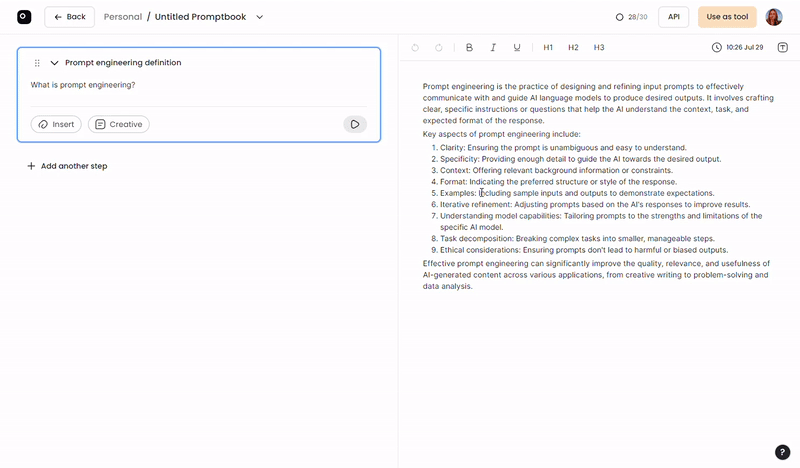Go back using the Back button
This screenshot has height=468, width=800.
(x=69, y=17)
